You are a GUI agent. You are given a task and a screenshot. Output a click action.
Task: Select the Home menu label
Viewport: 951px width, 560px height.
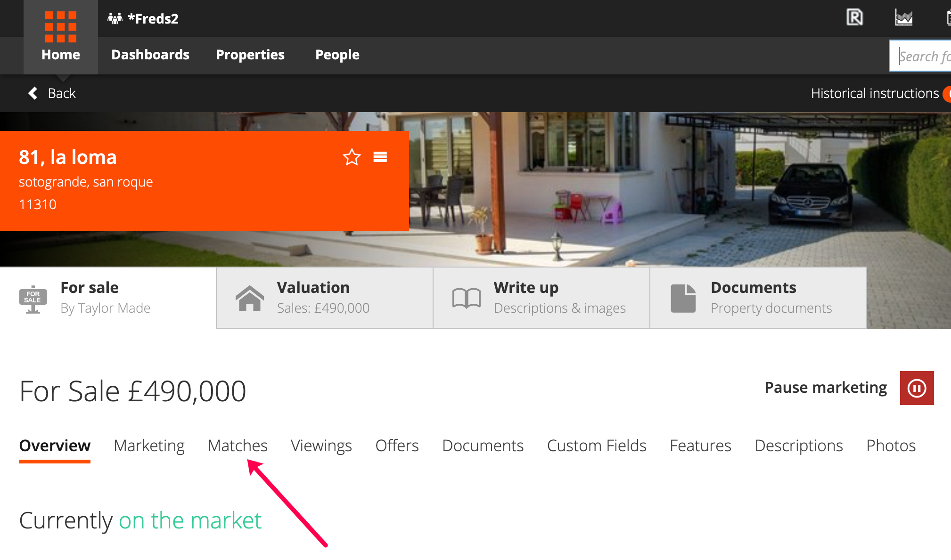pos(61,55)
